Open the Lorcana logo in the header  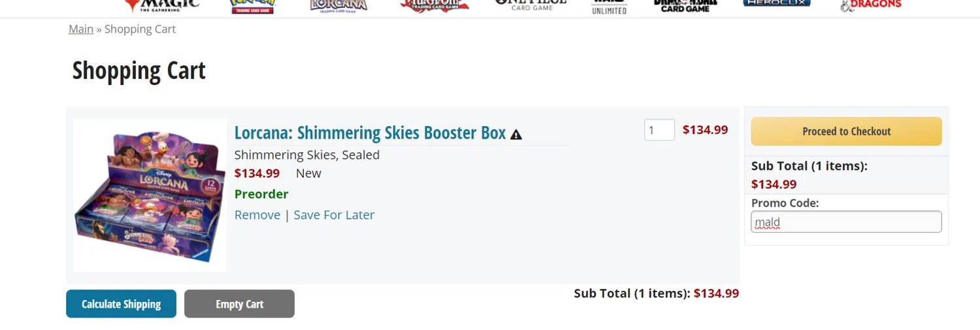(x=338, y=5)
